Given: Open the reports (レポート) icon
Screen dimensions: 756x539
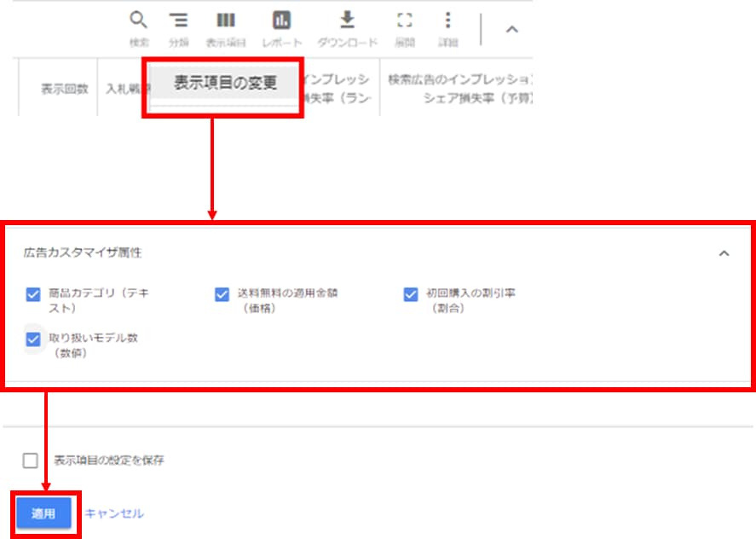Looking at the screenshot, I should (281, 21).
